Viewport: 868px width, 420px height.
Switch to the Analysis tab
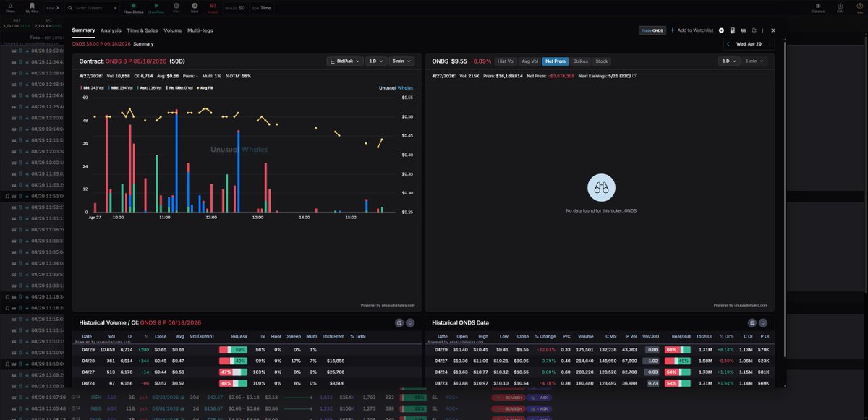point(111,30)
